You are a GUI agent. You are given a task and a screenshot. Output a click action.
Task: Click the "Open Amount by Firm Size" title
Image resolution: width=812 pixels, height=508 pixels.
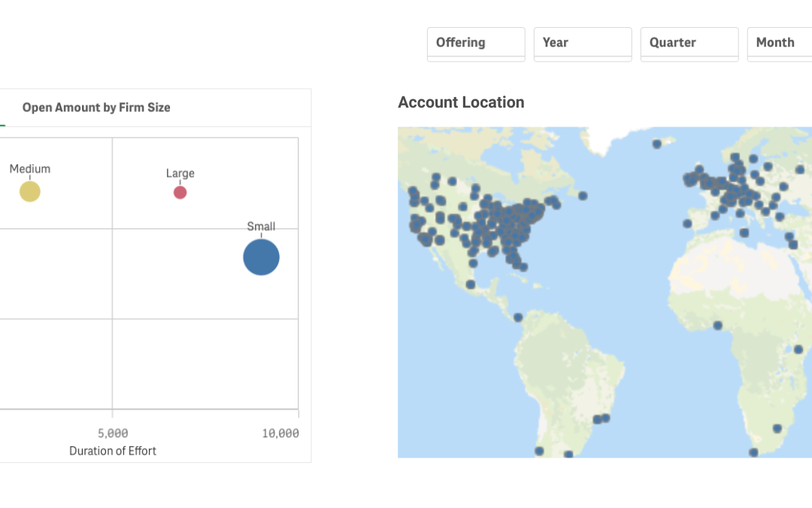96,108
